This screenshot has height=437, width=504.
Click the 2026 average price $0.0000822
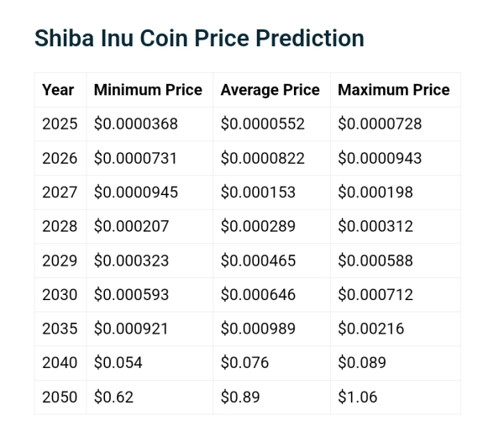[262, 158]
